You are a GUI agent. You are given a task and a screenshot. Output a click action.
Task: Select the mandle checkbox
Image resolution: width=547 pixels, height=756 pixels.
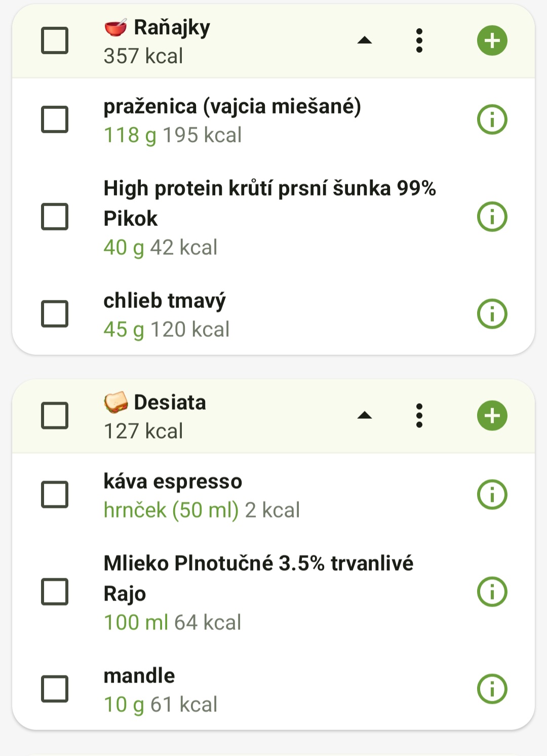(55, 689)
